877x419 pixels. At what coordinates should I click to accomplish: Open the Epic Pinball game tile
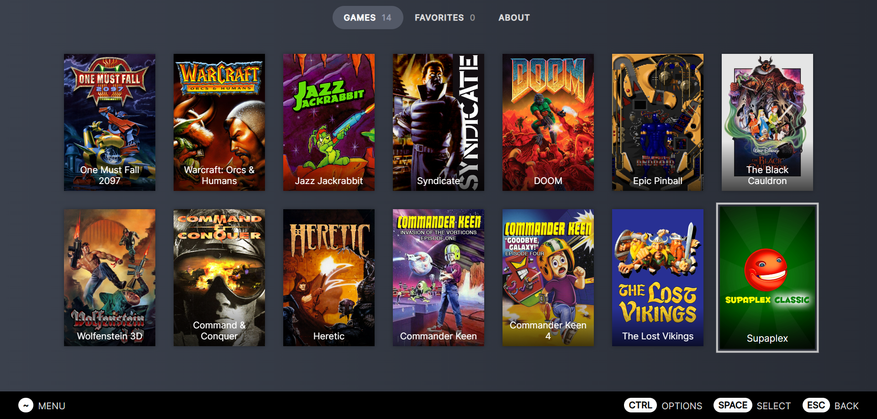click(x=658, y=123)
